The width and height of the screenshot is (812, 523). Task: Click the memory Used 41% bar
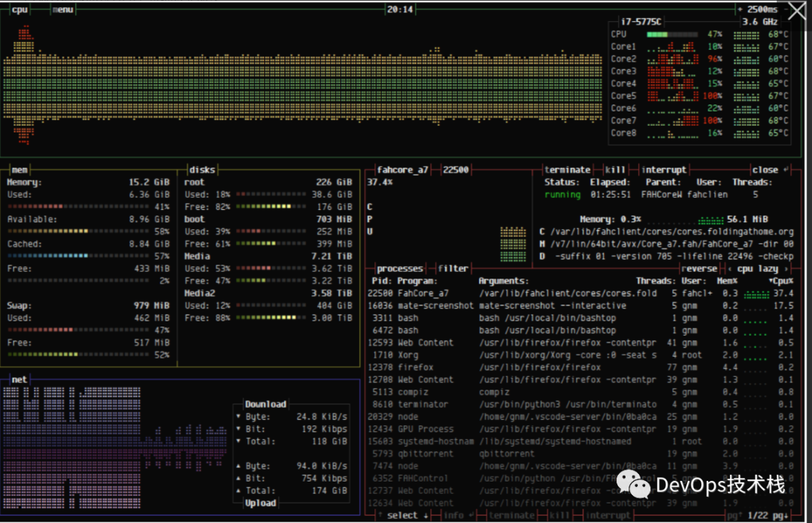(77, 207)
